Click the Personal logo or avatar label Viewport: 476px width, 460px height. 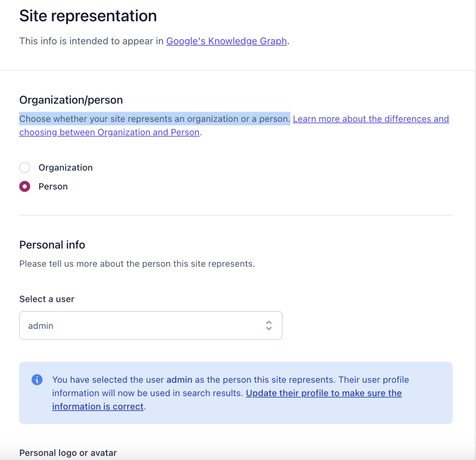click(x=68, y=453)
